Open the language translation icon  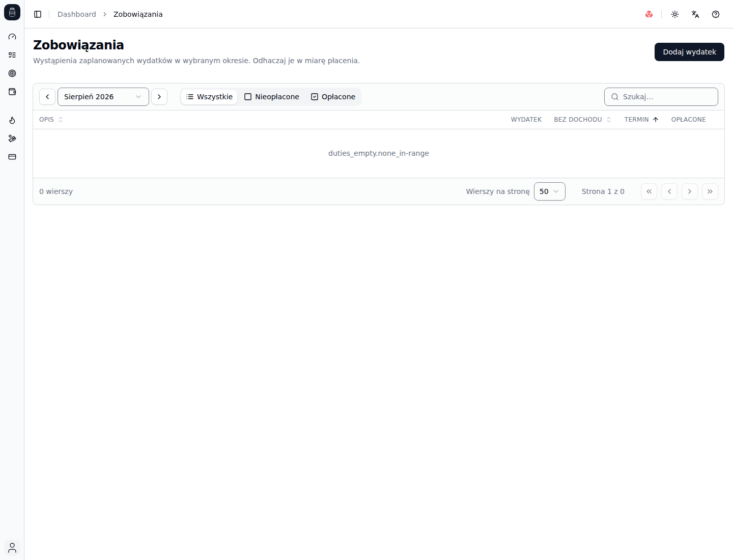[x=695, y=14]
